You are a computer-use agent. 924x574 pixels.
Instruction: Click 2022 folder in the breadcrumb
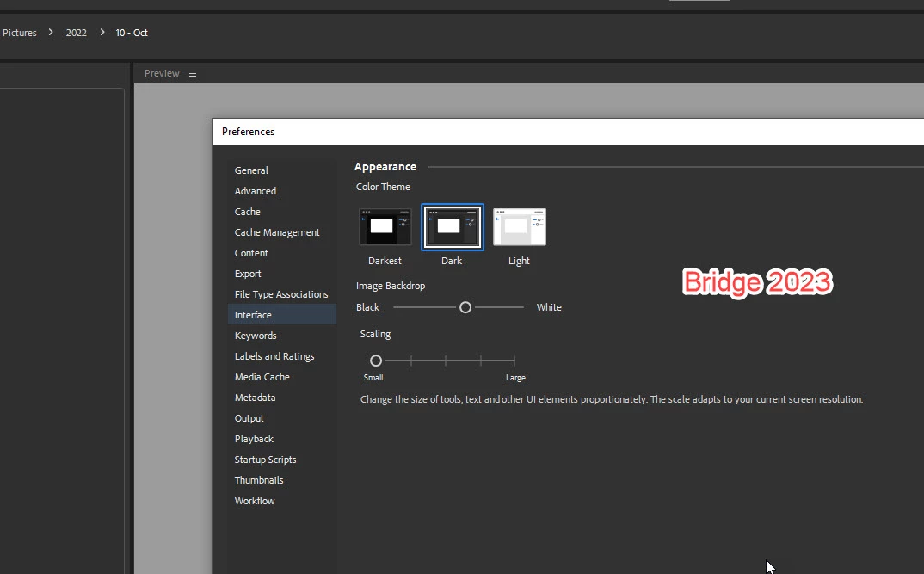(76, 33)
